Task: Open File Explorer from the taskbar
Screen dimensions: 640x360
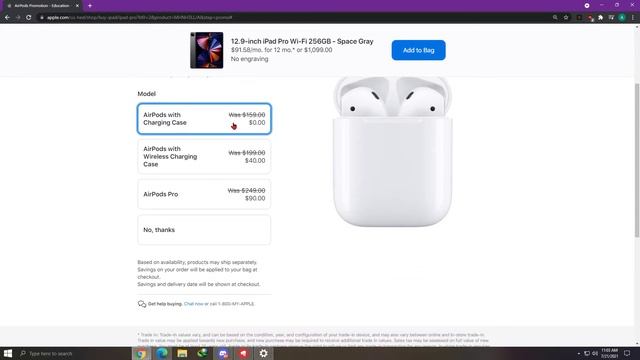Action: (x=182, y=353)
